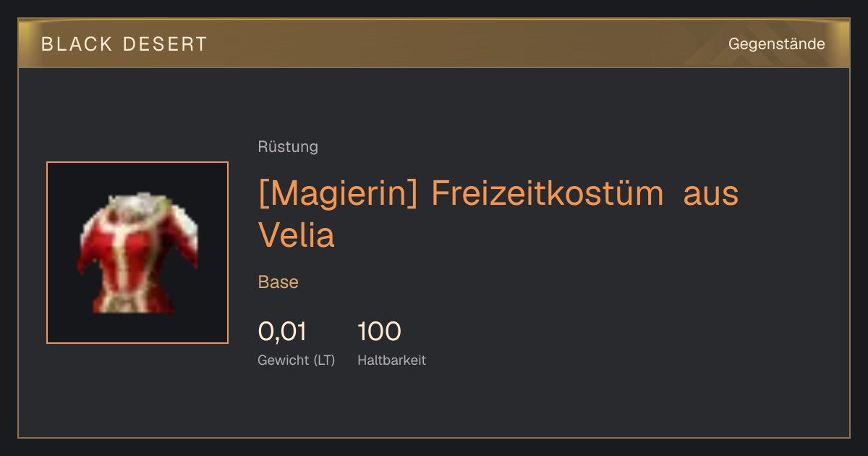
Task: Click the (LT) unit text
Action: [x=324, y=360]
